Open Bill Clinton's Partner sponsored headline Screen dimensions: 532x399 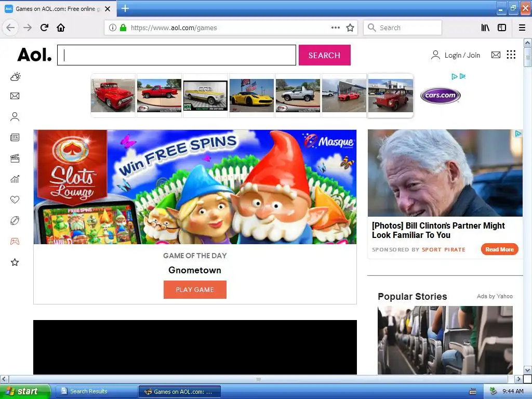pos(438,230)
